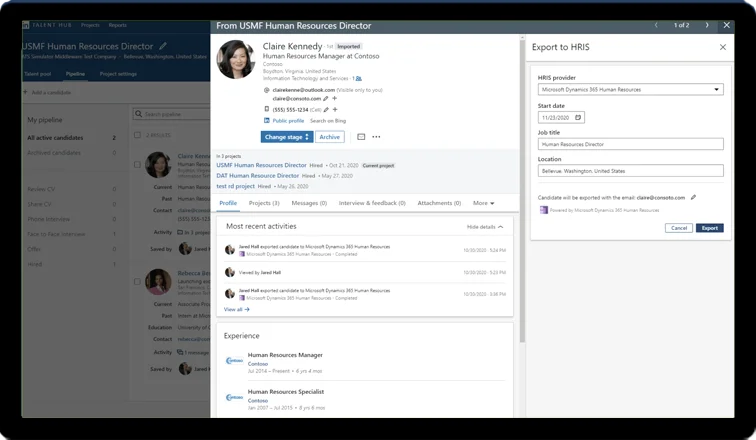Open the HRIS provider dropdown

tap(629, 90)
